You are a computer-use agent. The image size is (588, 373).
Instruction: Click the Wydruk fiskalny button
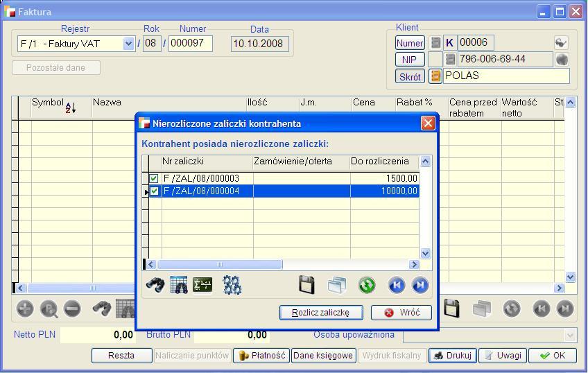(392, 356)
